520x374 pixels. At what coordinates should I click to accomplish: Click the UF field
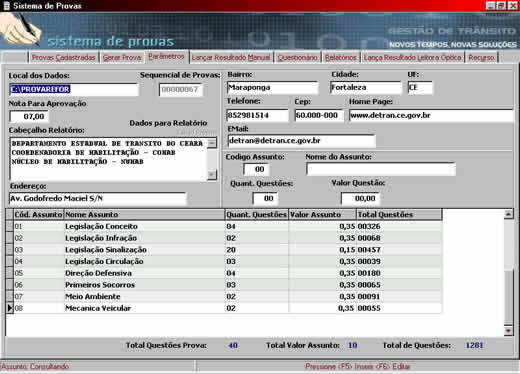tap(420, 88)
